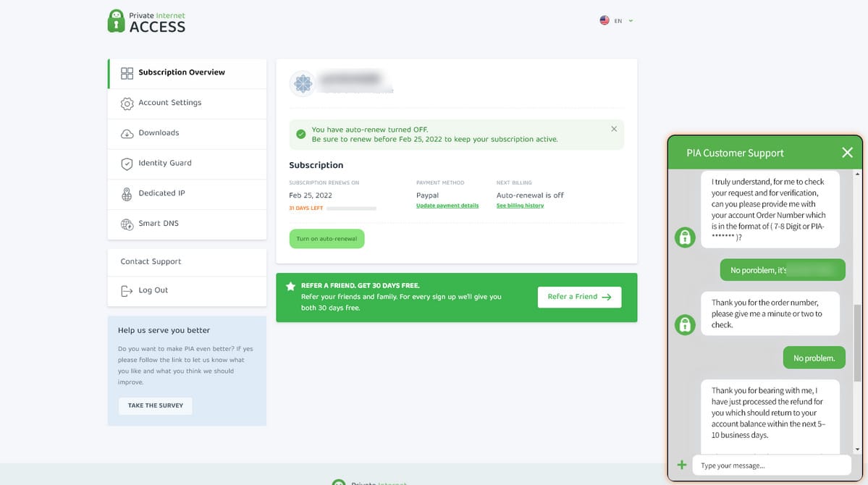The image size is (868, 485).
Task: Click the 'Feb 25, 2022' renewal date
Action: pyautogui.click(x=311, y=195)
